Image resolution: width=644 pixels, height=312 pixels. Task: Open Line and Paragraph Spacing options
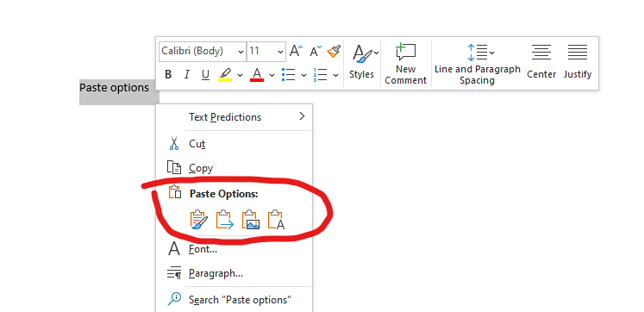click(478, 63)
